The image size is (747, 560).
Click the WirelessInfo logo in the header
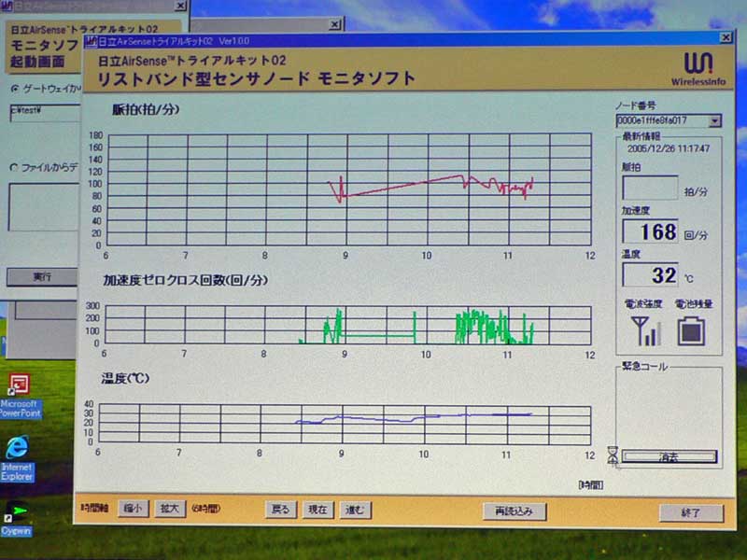[698, 69]
